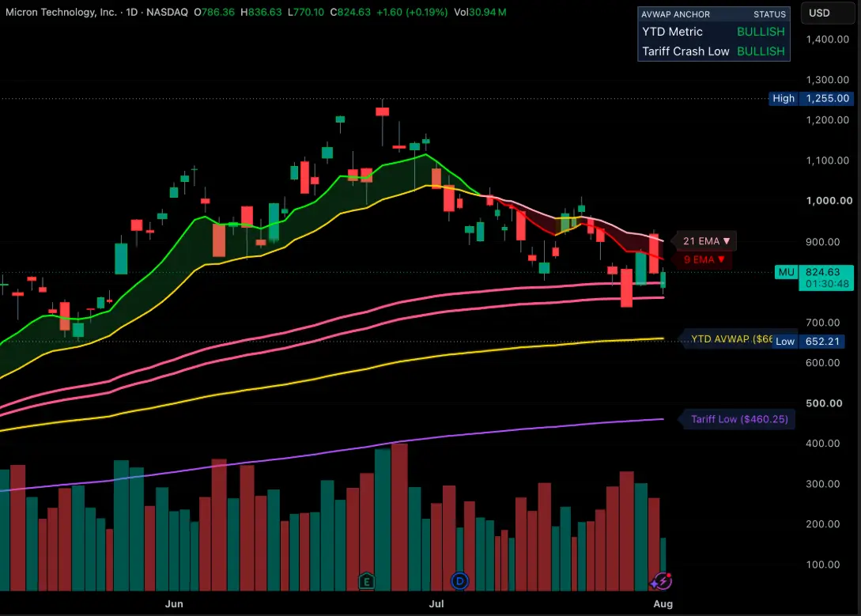This screenshot has height=616, width=861.
Task: Click the Aug label on time axis
Action: pos(663,604)
